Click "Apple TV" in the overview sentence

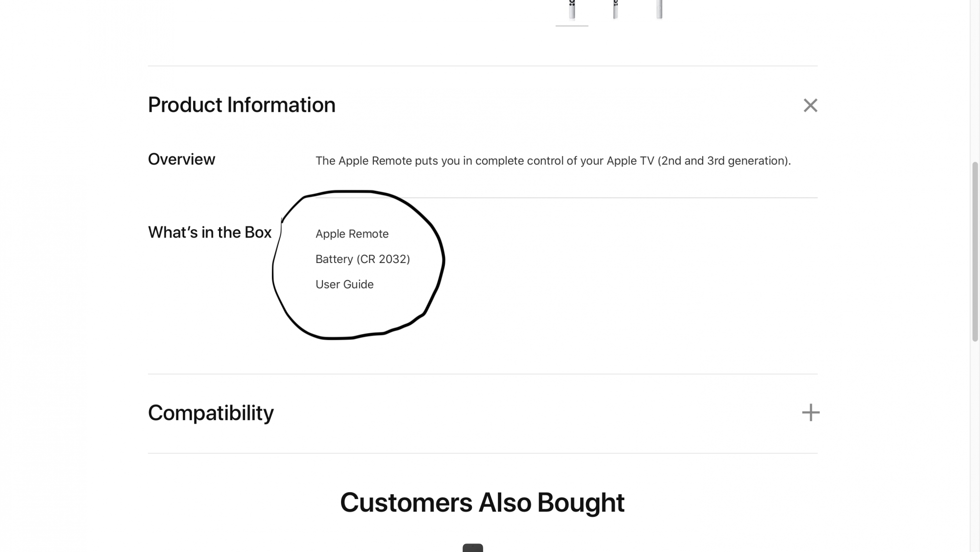(630, 161)
